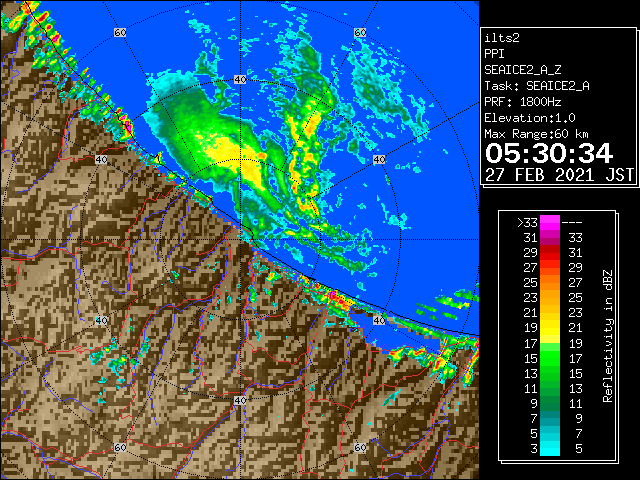This screenshot has width=640, height=480.
Task: Click the 40 km ring label due north of center
Action: 240,80
